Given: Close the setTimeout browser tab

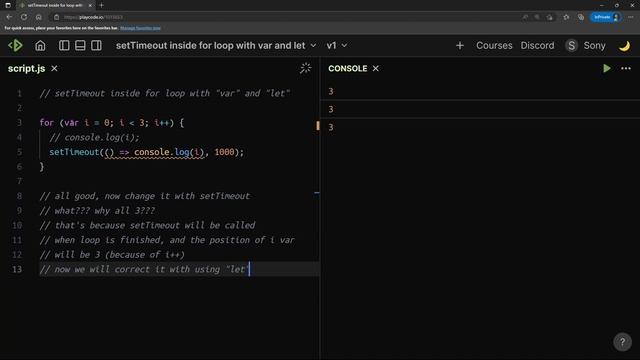Looking at the screenshot, I should click(90, 5).
